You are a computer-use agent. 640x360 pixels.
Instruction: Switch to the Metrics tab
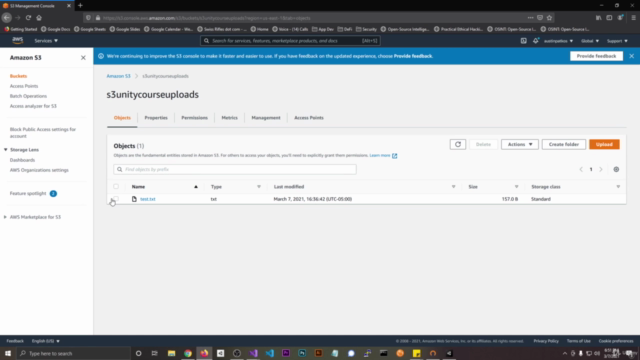coord(229,118)
